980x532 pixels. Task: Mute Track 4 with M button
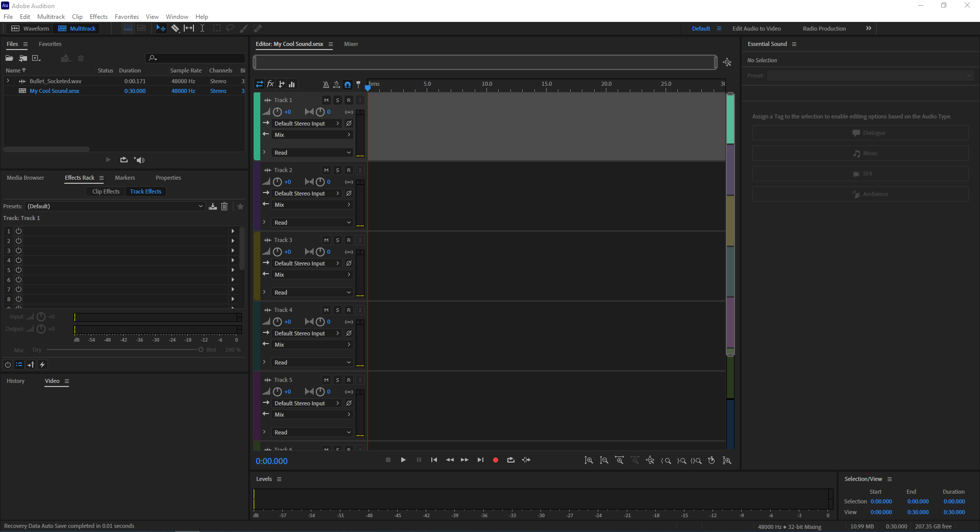pyautogui.click(x=326, y=310)
